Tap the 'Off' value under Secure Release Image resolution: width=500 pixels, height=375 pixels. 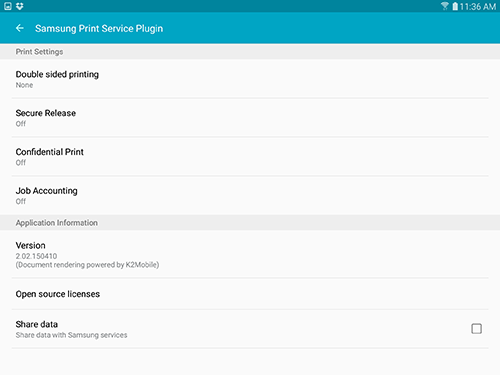(21, 124)
